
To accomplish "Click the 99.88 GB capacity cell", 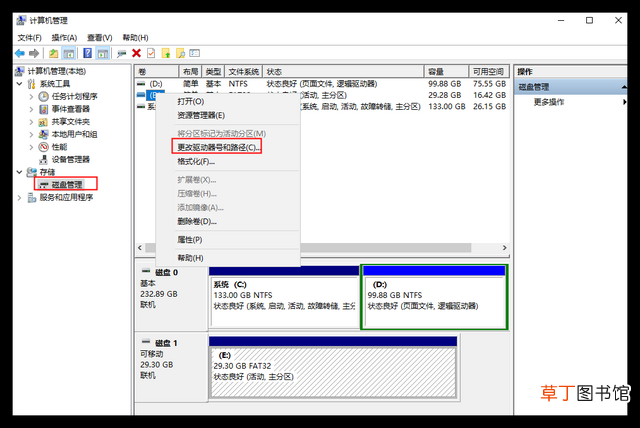I will coord(444,84).
